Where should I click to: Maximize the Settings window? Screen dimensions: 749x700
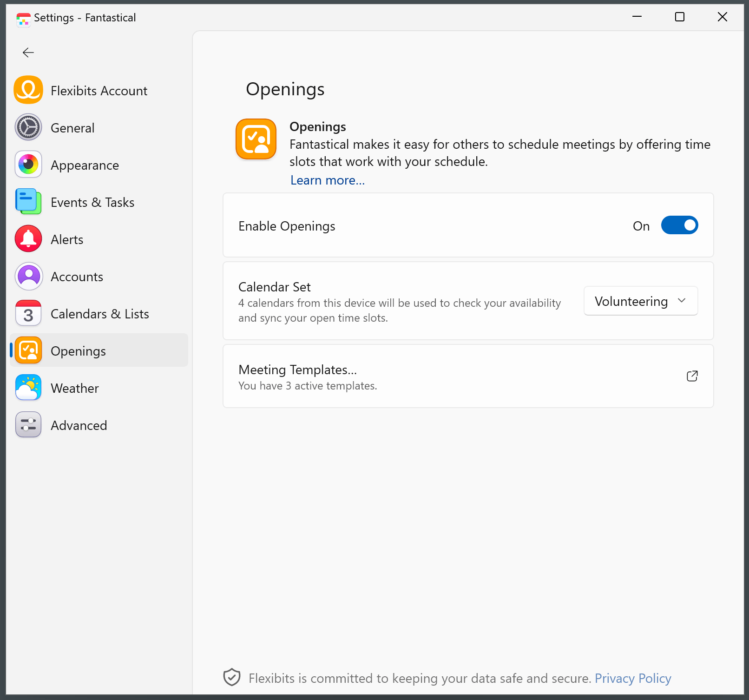(x=680, y=17)
